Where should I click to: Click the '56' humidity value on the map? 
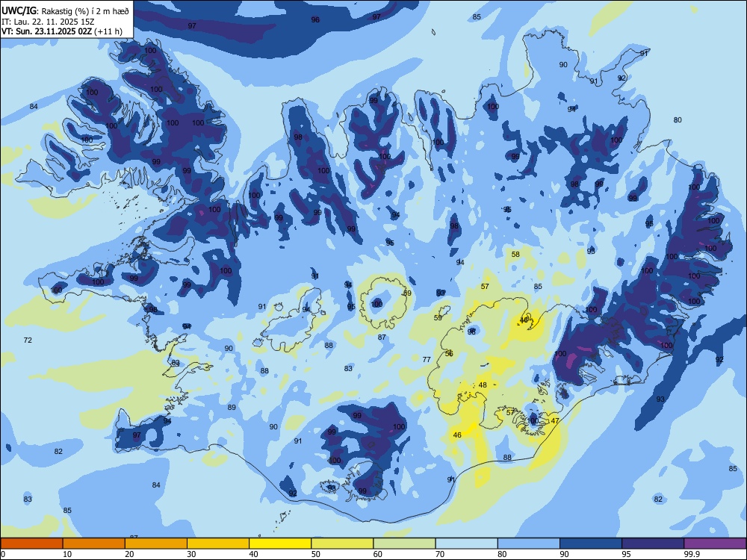click(x=449, y=353)
